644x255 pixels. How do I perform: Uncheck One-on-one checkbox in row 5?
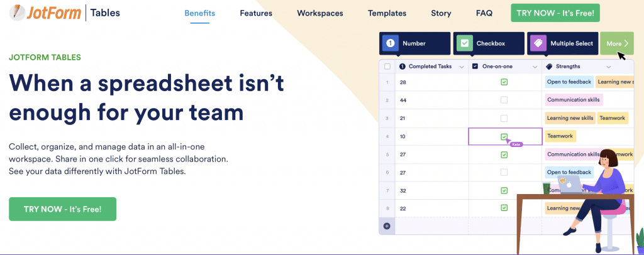pyautogui.click(x=504, y=155)
